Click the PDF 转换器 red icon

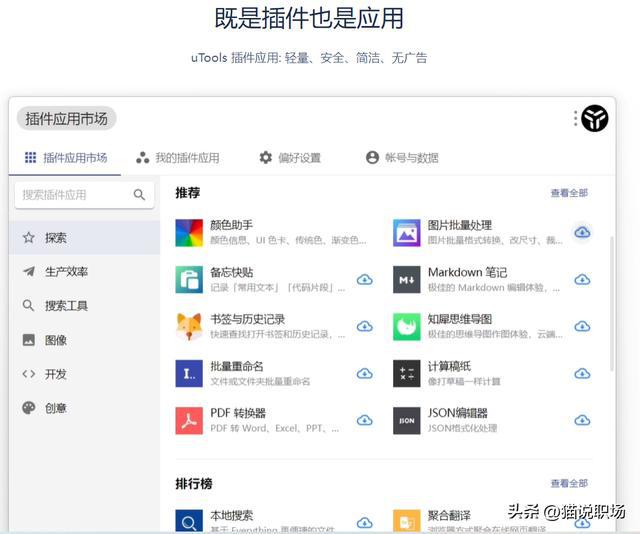(x=189, y=420)
